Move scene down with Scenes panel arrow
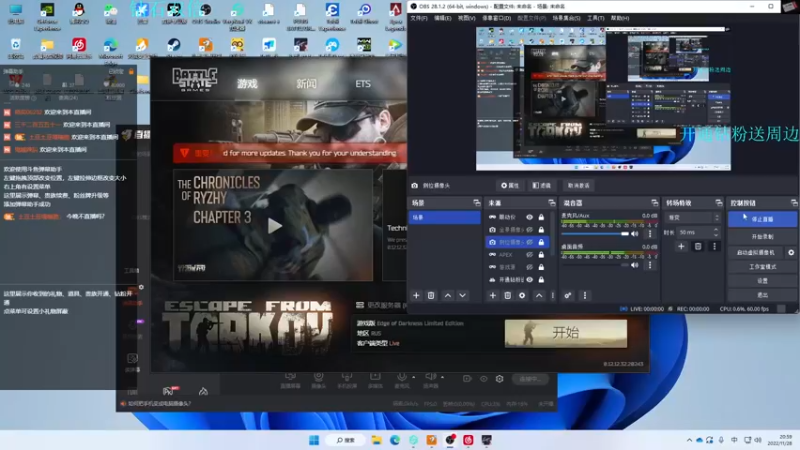Image resolution: width=800 pixels, height=450 pixels. [462, 295]
